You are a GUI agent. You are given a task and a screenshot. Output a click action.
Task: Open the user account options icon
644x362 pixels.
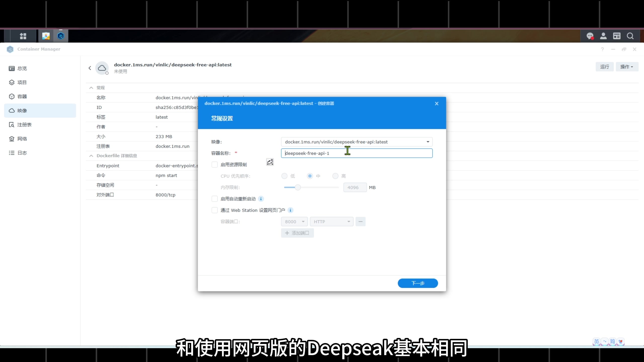point(603,36)
